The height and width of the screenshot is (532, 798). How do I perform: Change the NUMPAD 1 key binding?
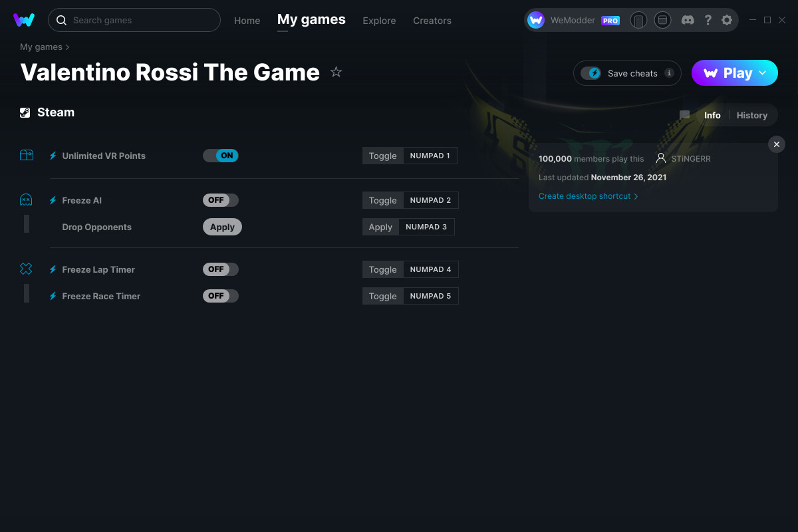pos(430,156)
